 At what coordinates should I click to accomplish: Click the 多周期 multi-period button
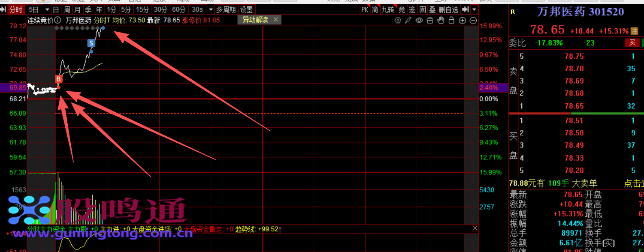click(226, 9)
